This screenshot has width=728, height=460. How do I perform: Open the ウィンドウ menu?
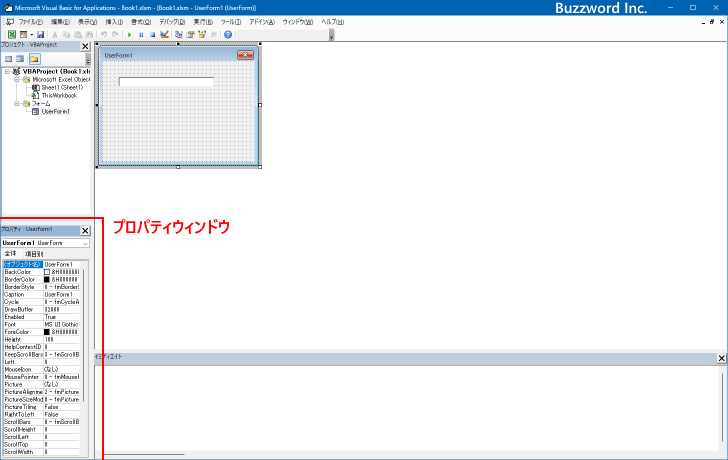click(x=298, y=22)
